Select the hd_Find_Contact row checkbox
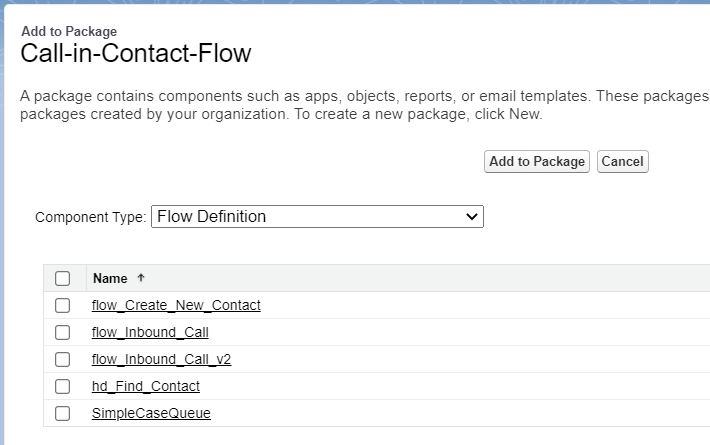This screenshot has width=710, height=445. (x=62, y=387)
